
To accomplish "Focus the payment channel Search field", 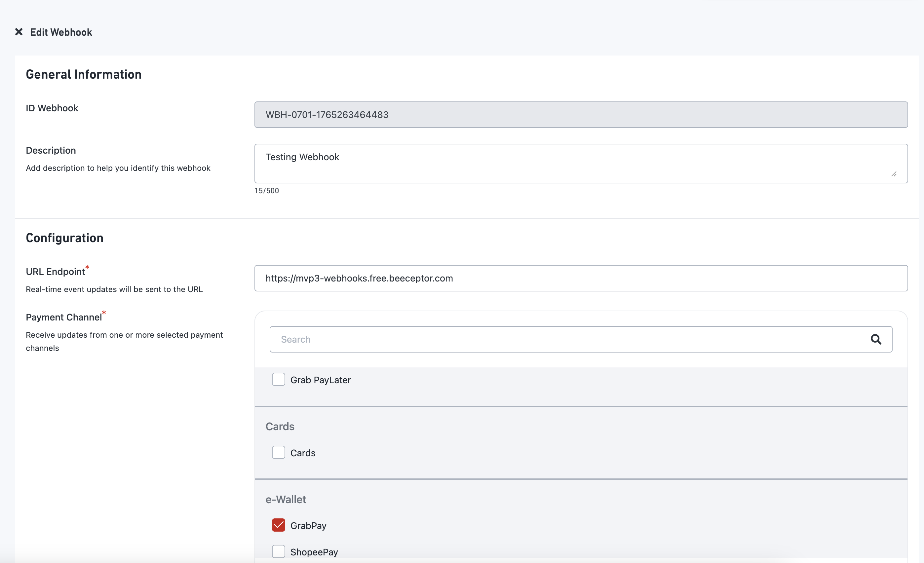I will (562, 339).
